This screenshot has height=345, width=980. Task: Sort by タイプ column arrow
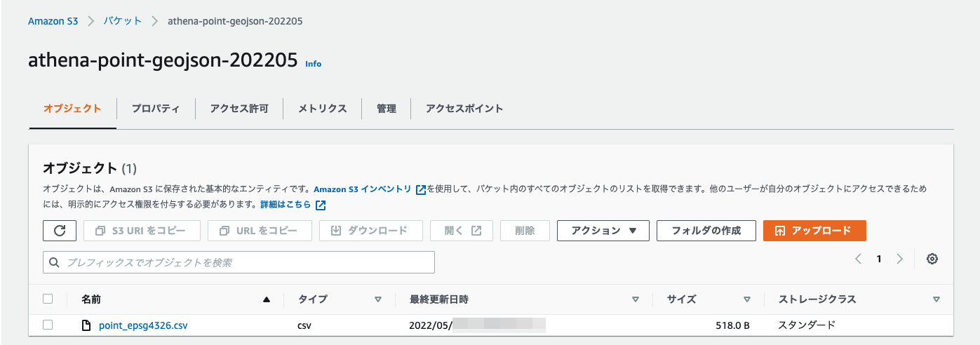378,299
